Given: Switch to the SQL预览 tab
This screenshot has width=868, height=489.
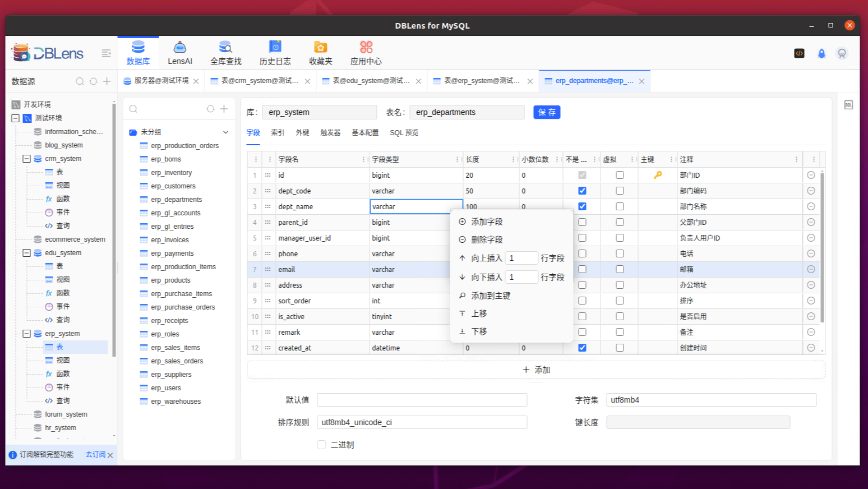Looking at the screenshot, I should (404, 132).
